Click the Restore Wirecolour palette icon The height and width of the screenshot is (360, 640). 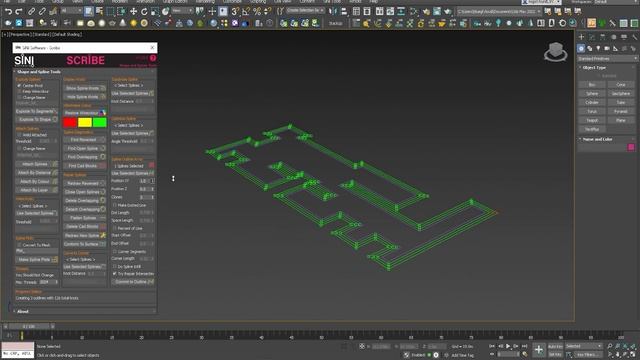[102, 113]
